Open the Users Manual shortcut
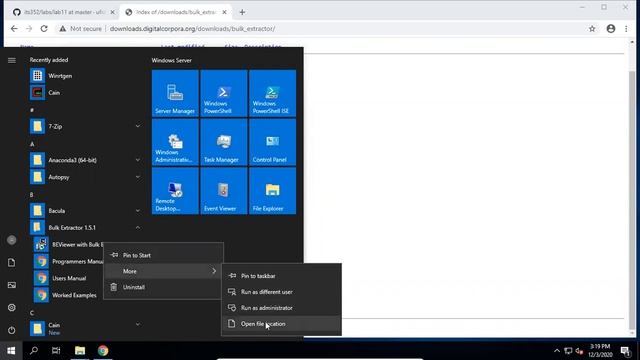The width and height of the screenshot is (640, 360). pyautogui.click(x=68, y=278)
